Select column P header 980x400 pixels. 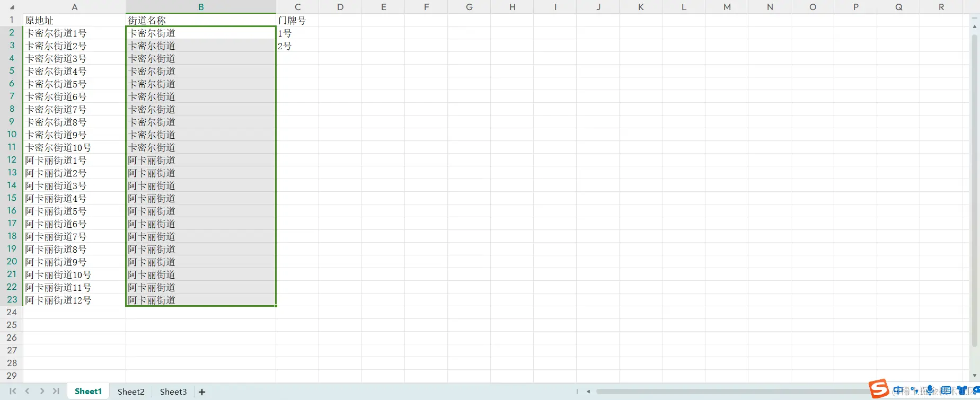(855, 7)
